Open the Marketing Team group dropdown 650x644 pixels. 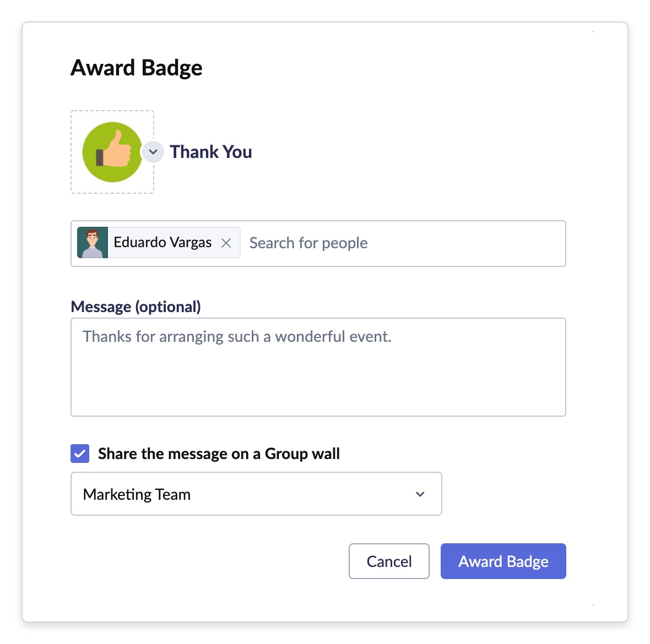click(256, 494)
